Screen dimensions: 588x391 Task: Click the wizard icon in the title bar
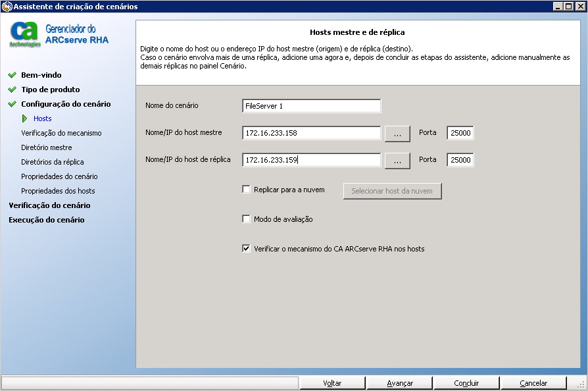click(7, 7)
